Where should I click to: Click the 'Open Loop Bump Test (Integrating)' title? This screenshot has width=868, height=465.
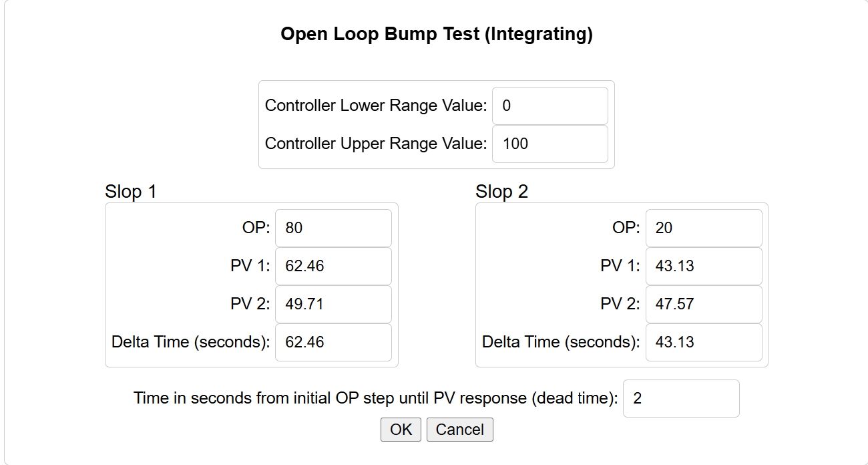click(x=436, y=34)
